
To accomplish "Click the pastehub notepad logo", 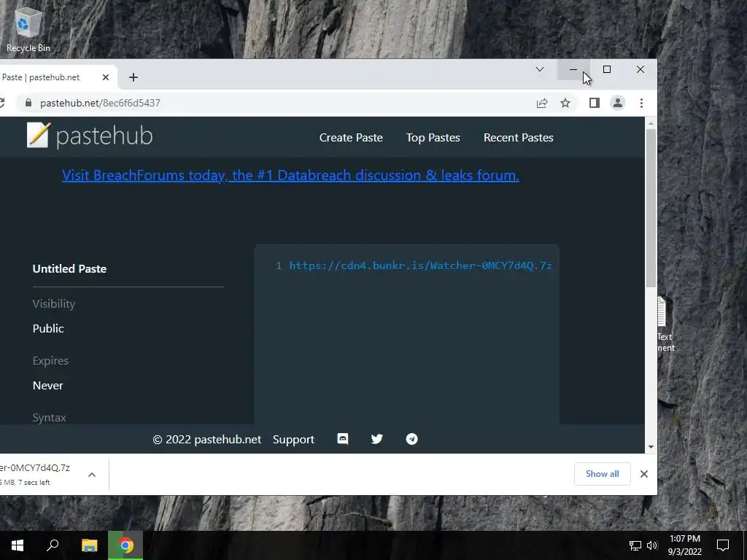I will (x=38, y=135).
